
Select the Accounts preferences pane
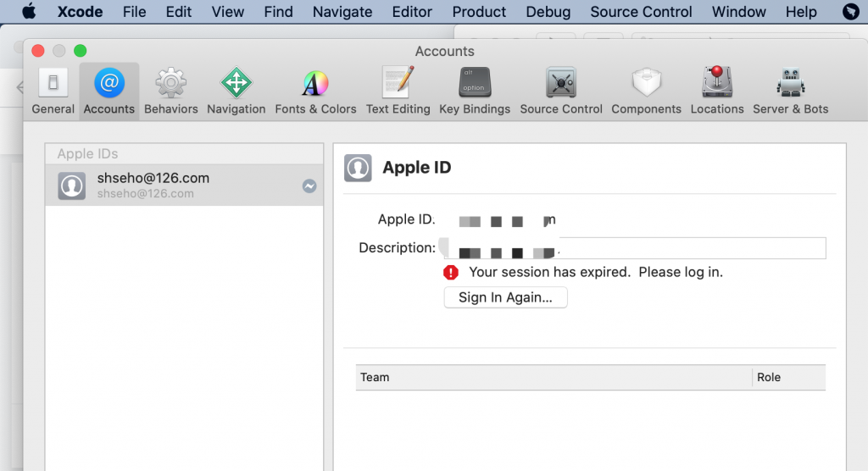tap(109, 91)
